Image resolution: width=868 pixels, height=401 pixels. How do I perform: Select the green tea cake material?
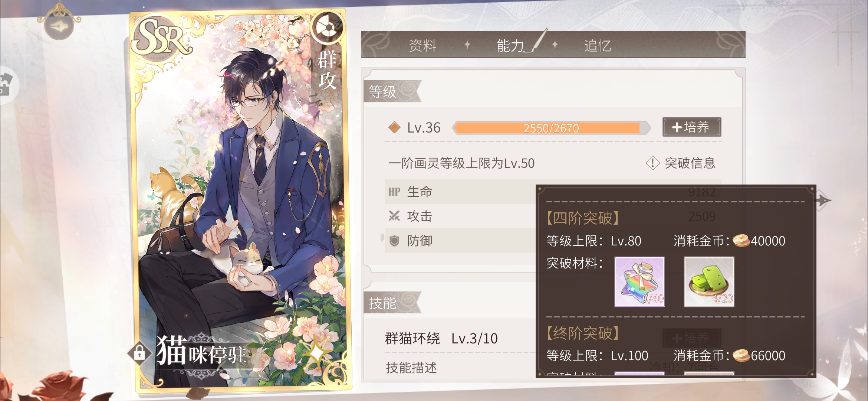pyautogui.click(x=709, y=282)
